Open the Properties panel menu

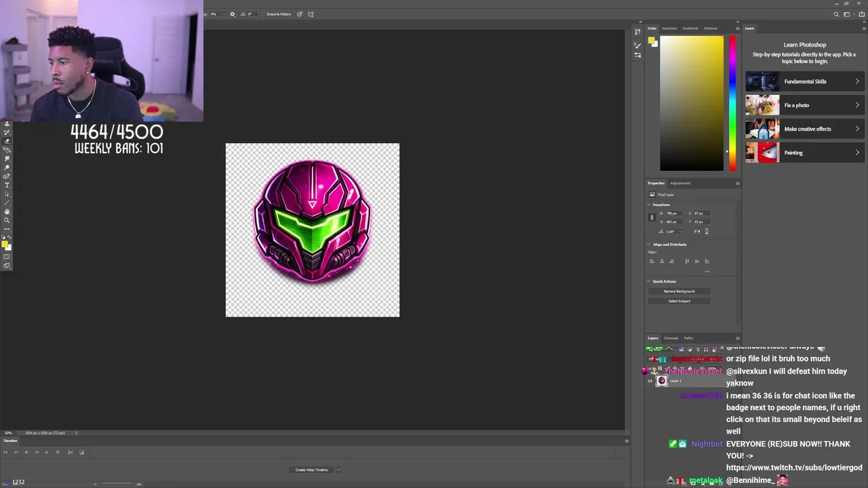click(x=738, y=183)
